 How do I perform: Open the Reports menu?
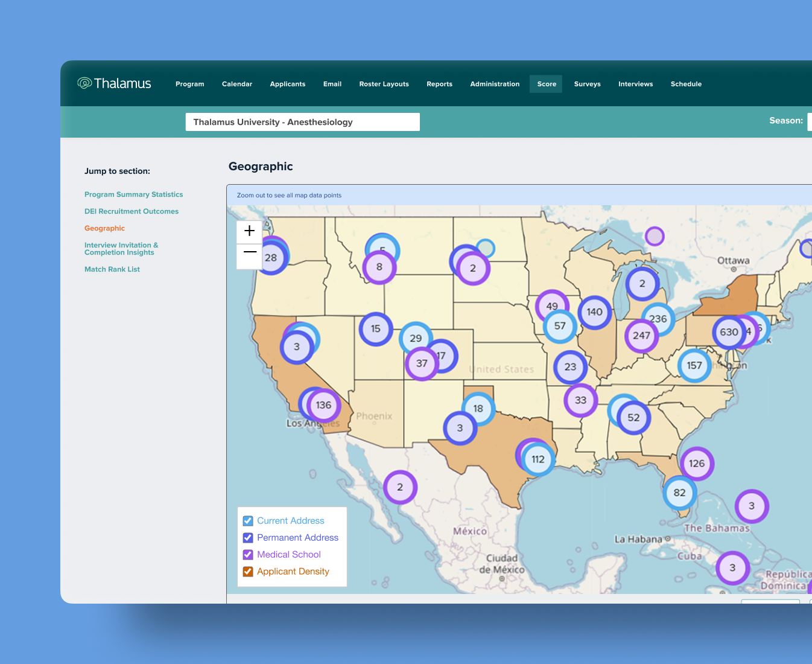click(x=439, y=84)
